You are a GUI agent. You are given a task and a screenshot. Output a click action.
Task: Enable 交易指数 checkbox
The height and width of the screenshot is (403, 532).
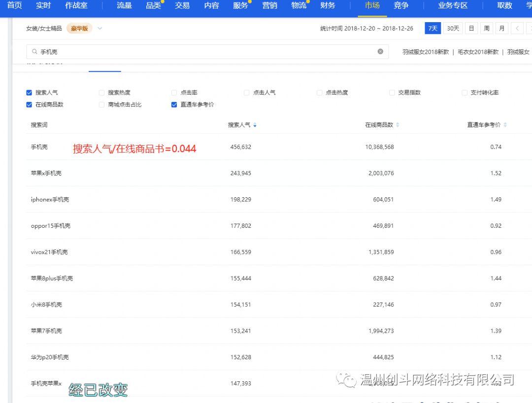pyautogui.click(x=392, y=93)
